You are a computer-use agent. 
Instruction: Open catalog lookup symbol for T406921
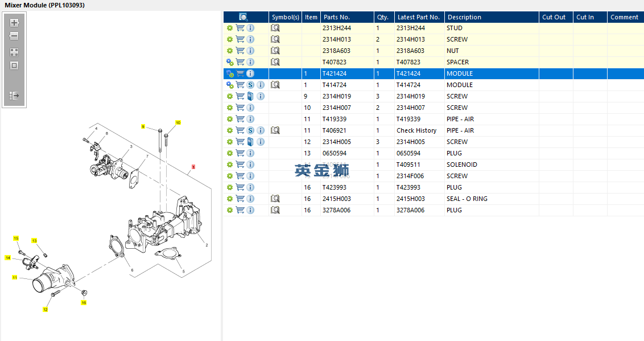click(275, 130)
